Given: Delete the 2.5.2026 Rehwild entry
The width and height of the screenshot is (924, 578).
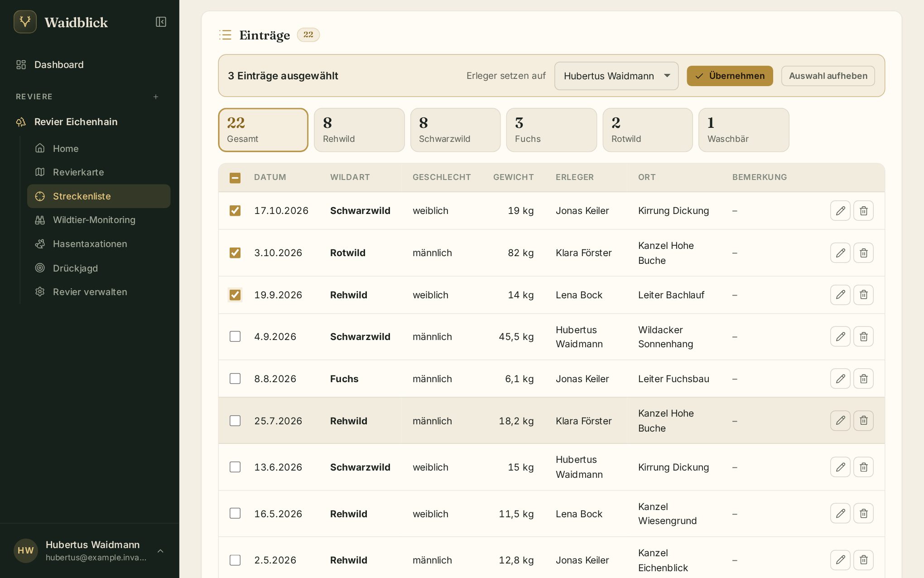Looking at the screenshot, I should [x=863, y=560].
